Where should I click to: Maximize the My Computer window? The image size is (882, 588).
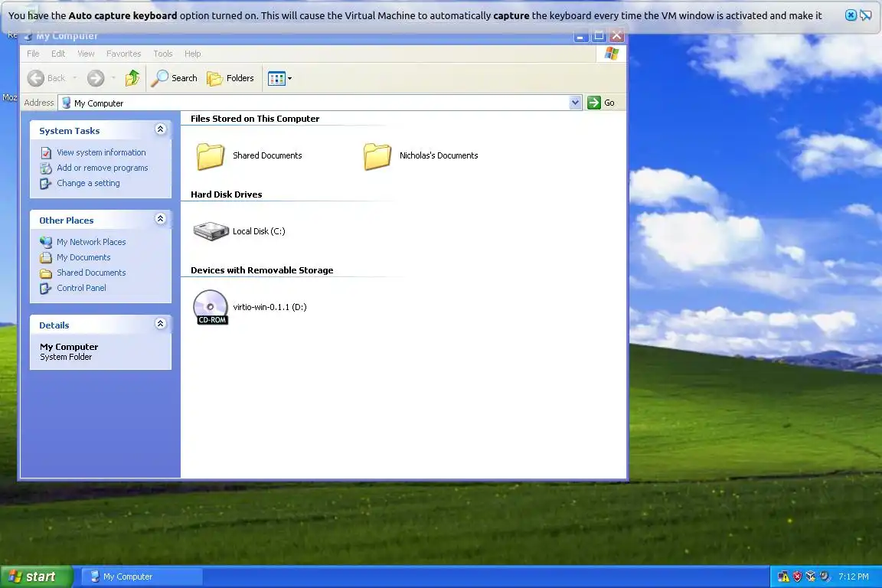599,36
